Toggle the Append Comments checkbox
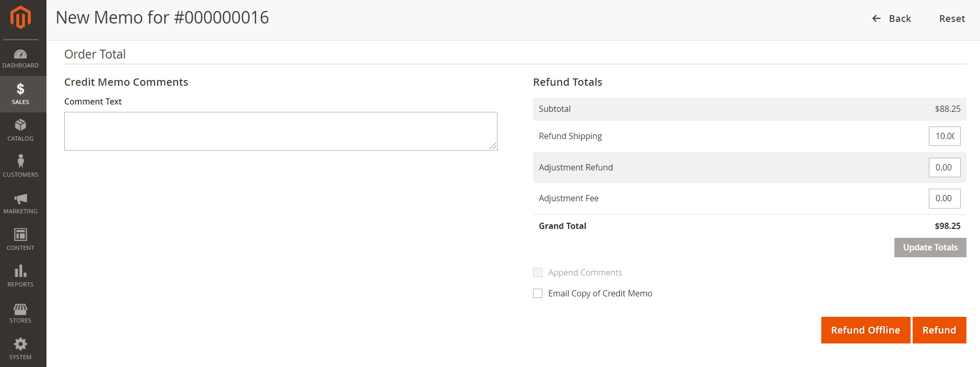 point(538,272)
